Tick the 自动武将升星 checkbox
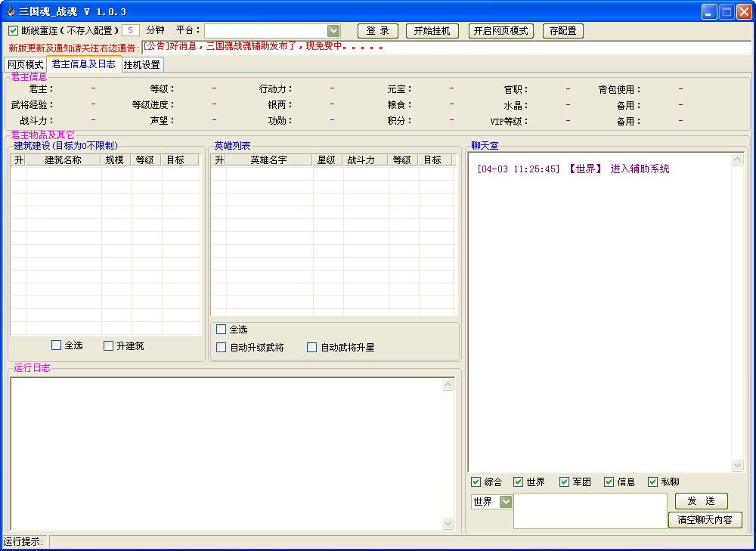The width and height of the screenshot is (756, 551). [311, 348]
